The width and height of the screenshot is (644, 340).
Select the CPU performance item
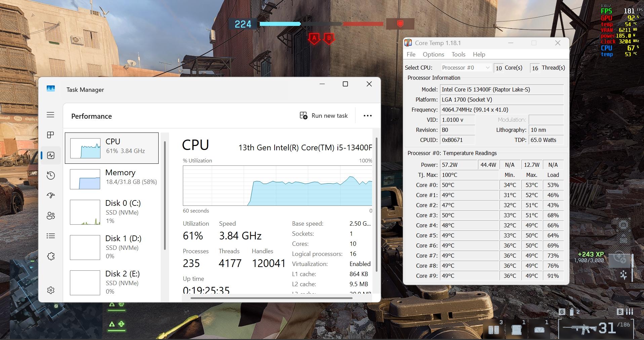112,148
